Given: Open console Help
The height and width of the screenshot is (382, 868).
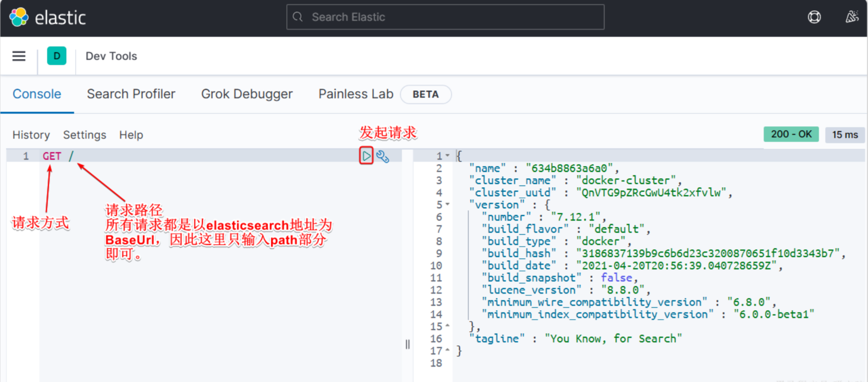Looking at the screenshot, I should click(x=131, y=135).
